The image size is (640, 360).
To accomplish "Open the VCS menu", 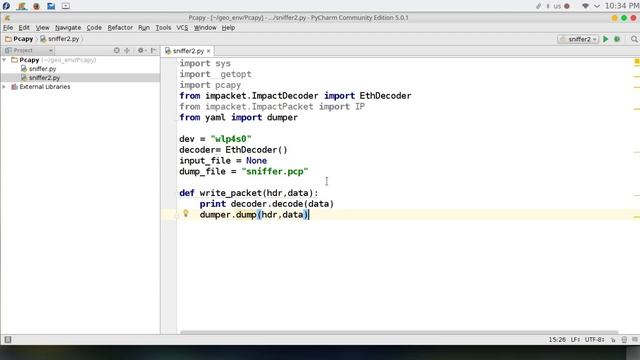I will click(182, 28).
